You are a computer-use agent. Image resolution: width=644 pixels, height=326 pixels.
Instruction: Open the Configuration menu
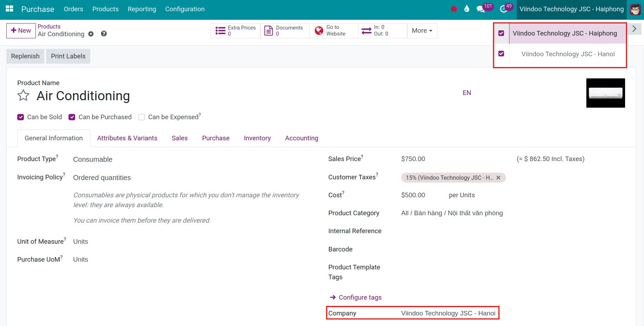(x=185, y=9)
